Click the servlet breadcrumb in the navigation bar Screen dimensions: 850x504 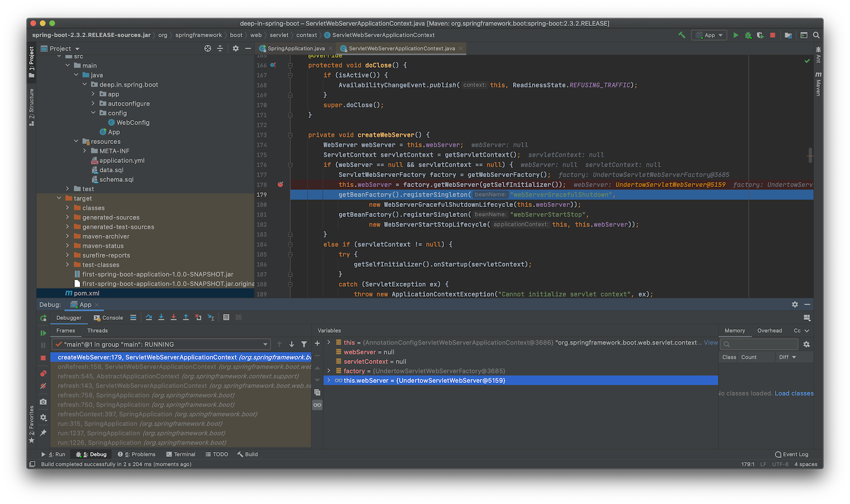[279, 35]
